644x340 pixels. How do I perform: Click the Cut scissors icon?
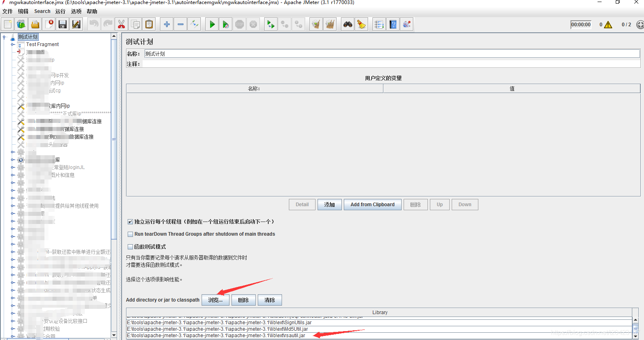121,24
